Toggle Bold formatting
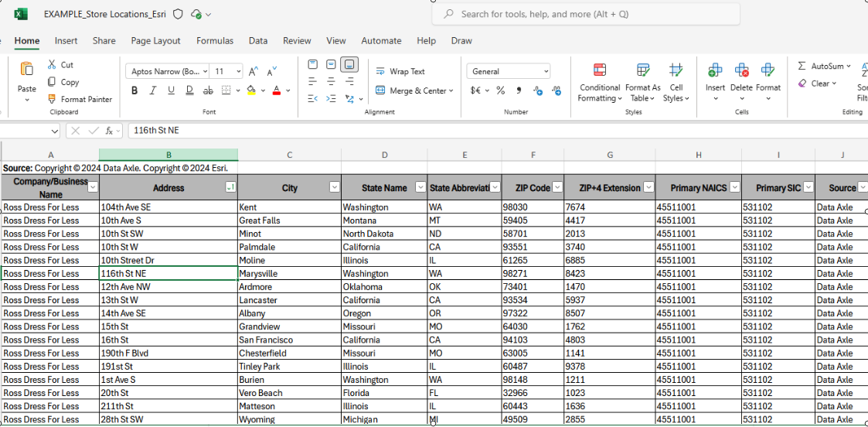 134,91
